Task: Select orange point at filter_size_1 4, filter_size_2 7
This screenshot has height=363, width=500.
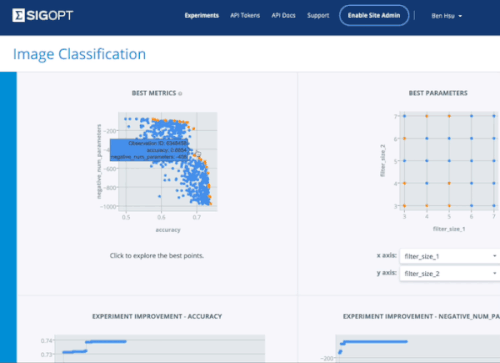Action: [427, 116]
